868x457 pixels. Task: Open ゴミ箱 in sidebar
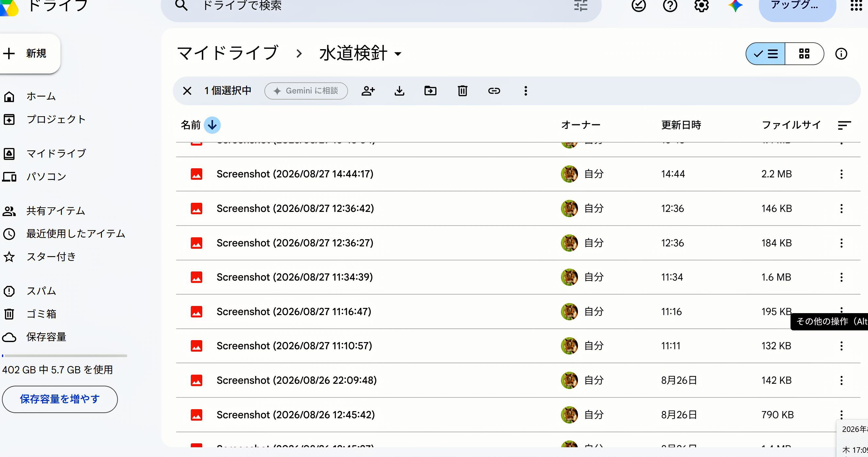pyautogui.click(x=41, y=314)
